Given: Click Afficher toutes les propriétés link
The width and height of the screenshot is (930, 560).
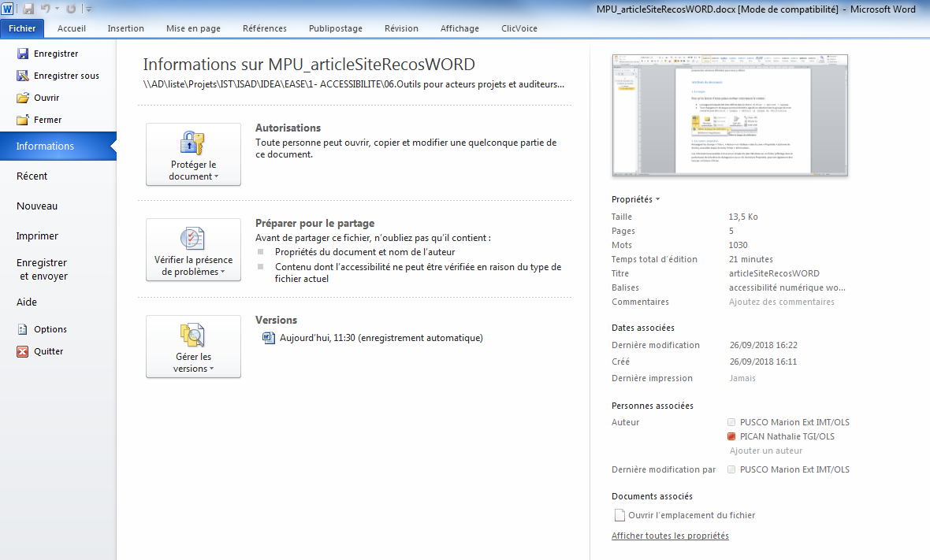Looking at the screenshot, I should tap(670, 536).
